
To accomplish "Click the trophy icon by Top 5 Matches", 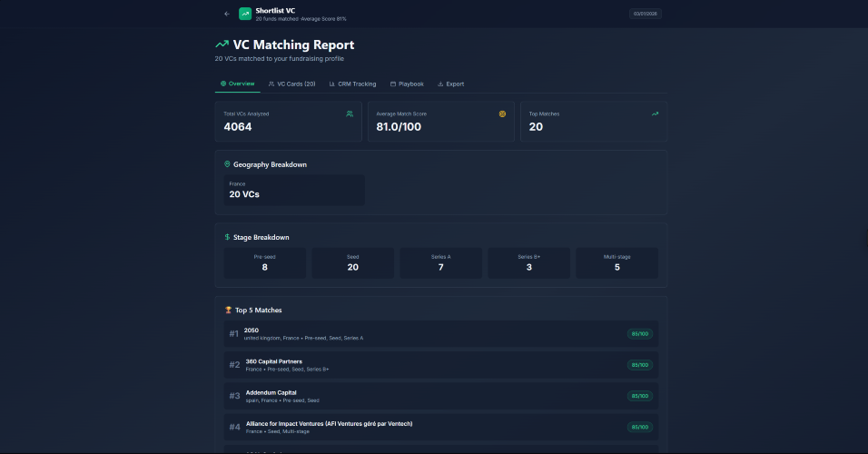I will pyautogui.click(x=228, y=310).
